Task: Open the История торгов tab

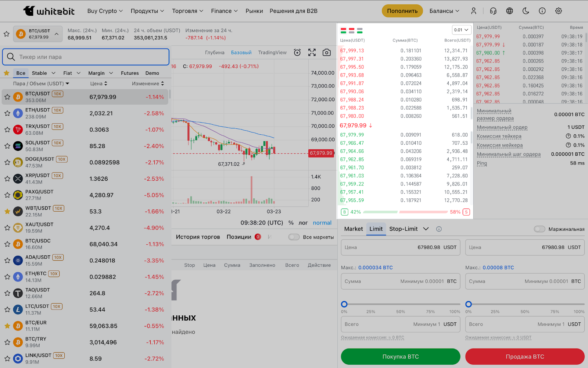Action: (x=198, y=237)
